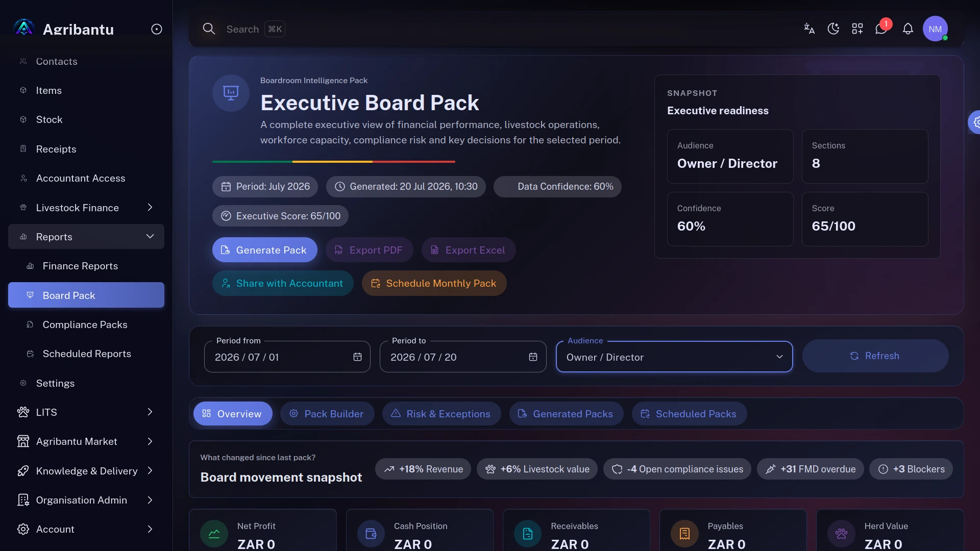
Task: Click Export Excel button
Action: (x=469, y=250)
